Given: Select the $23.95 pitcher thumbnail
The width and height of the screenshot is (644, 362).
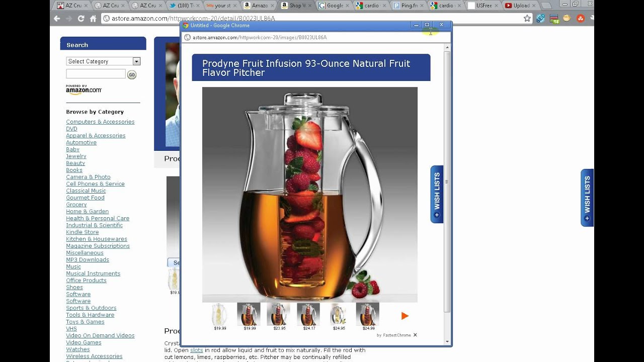Looking at the screenshot, I should click(279, 314).
